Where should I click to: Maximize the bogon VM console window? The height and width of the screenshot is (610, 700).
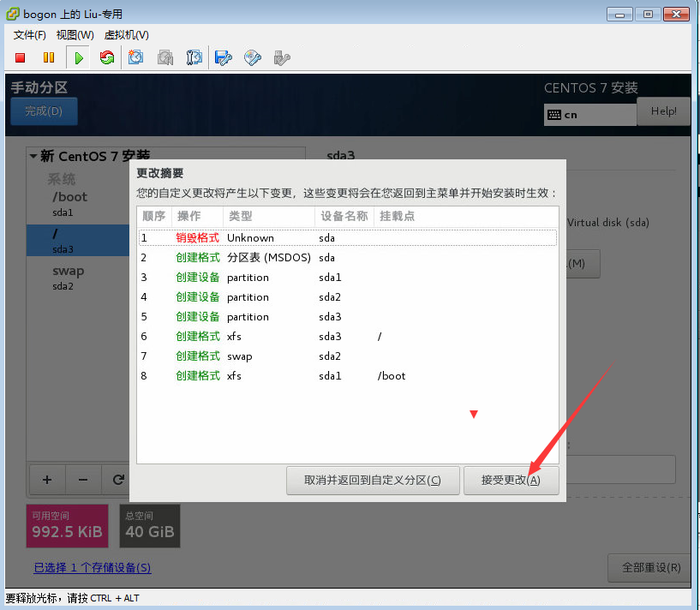(x=648, y=15)
